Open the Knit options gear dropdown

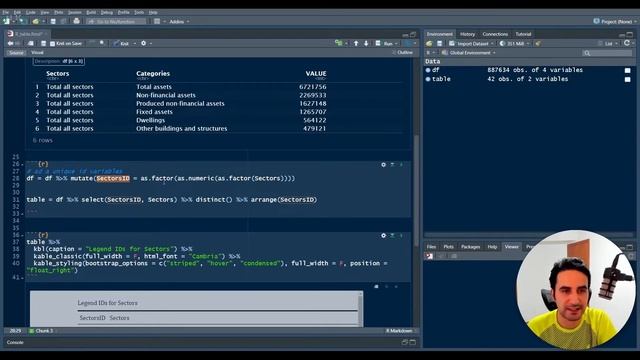[146, 43]
